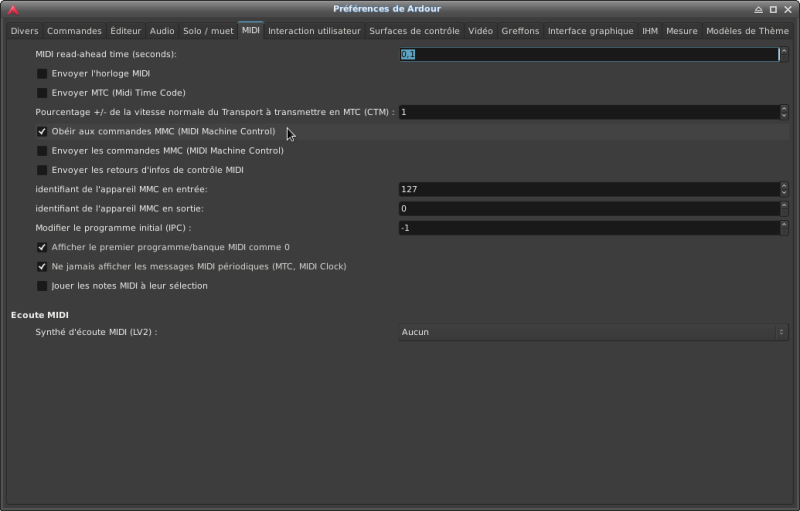Decrease the programme initial (IPC) value
This screenshot has height=511, width=800.
pos(784,232)
